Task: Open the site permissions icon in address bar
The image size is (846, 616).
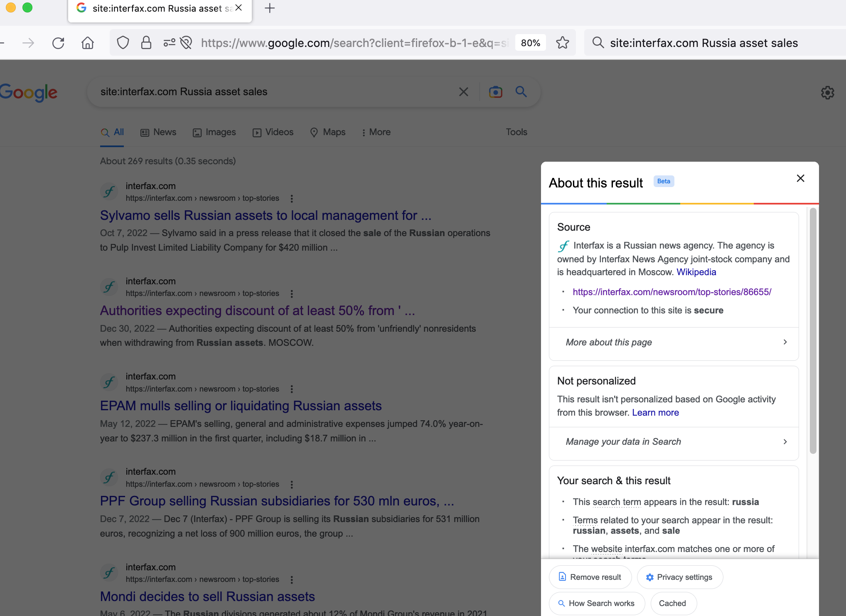Action: point(169,43)
